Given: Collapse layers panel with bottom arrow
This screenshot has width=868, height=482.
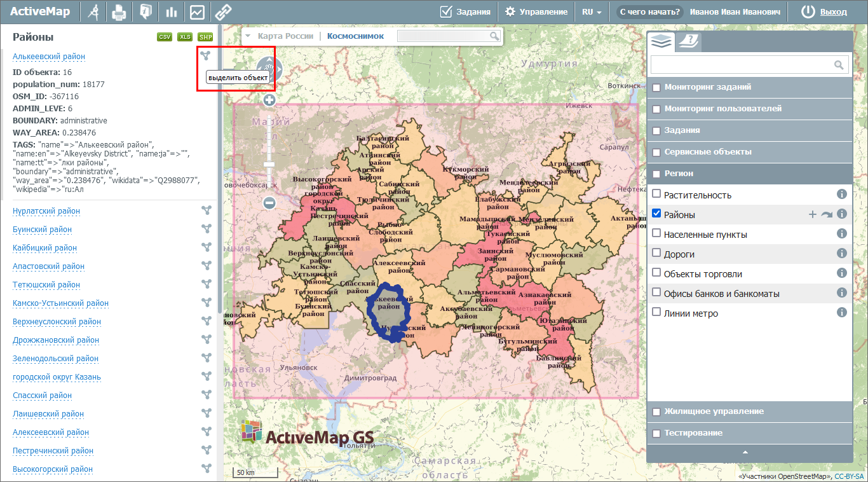Looking at the screenshot, I should pos(745,452).
